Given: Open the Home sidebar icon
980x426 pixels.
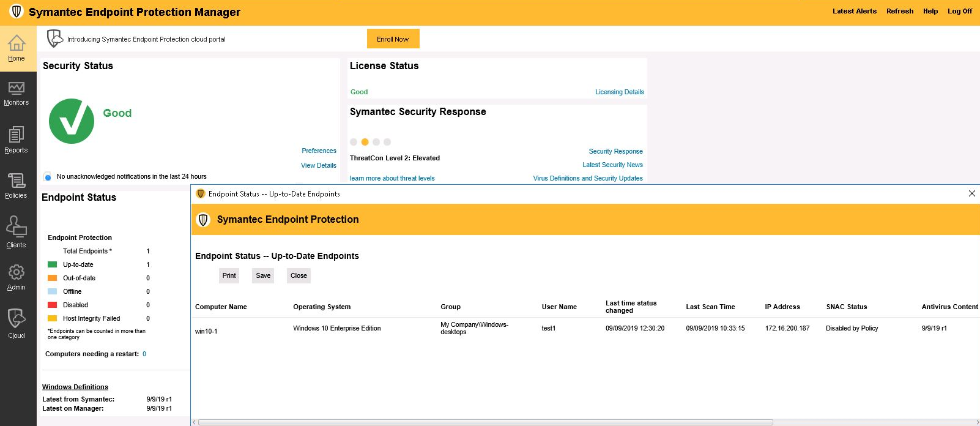Looking at the screenshot, I should click(x=17, y=43).
